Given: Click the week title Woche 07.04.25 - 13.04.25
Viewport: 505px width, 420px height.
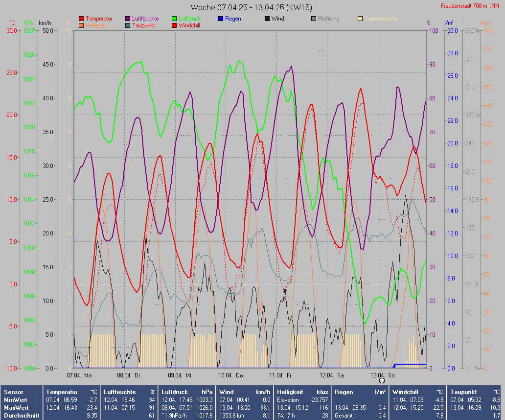Looking at the screenshot, I should 252,7.
